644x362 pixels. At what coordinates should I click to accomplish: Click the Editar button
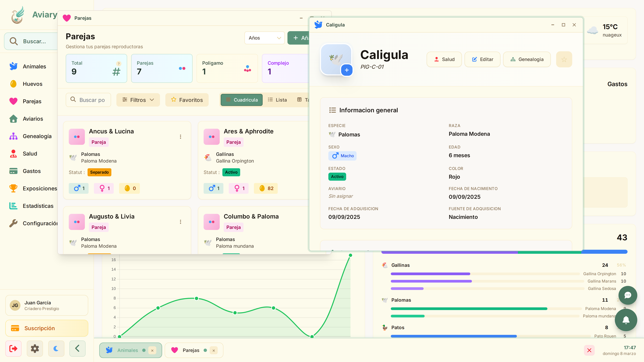click(x=482, y=59)
